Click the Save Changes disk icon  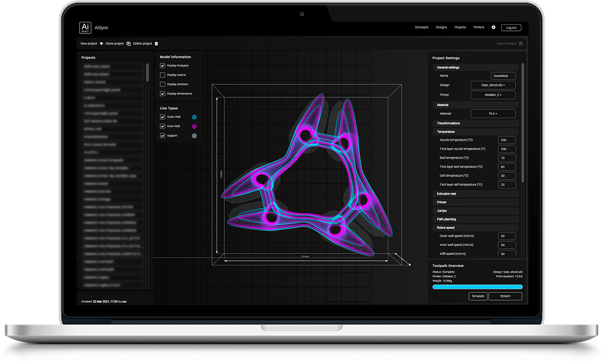pos(521,43)
